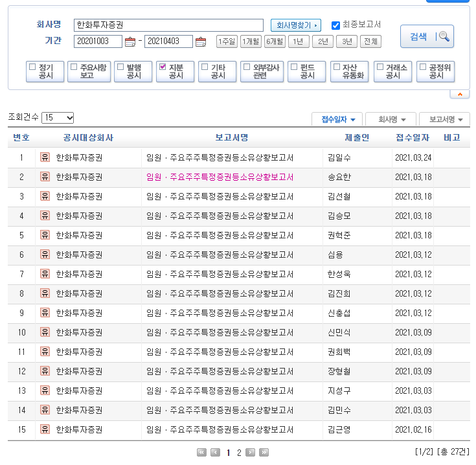Check the 기타공시 filter
This screenshot has height=465, width=476.
coord(205,67)
